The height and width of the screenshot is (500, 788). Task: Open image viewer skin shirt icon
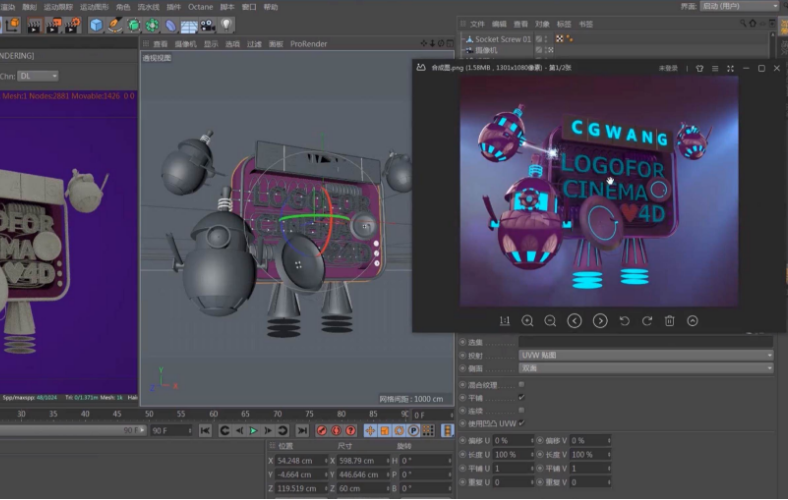pos(700,68)
